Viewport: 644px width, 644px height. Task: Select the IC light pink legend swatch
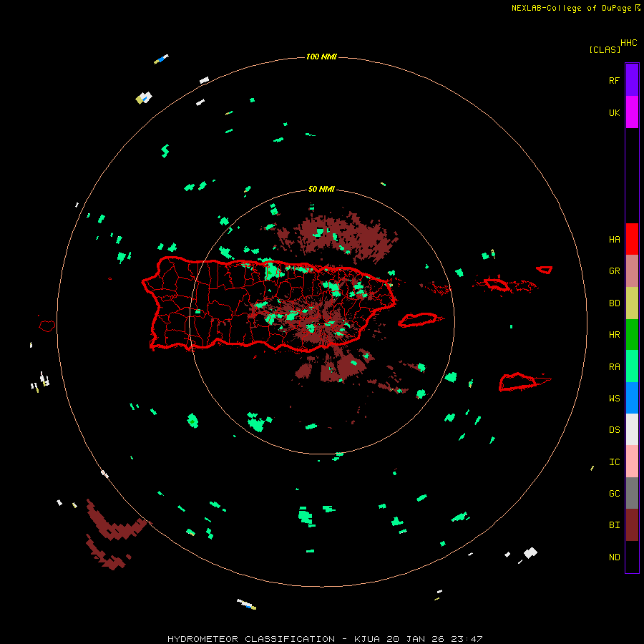[632, 462]
